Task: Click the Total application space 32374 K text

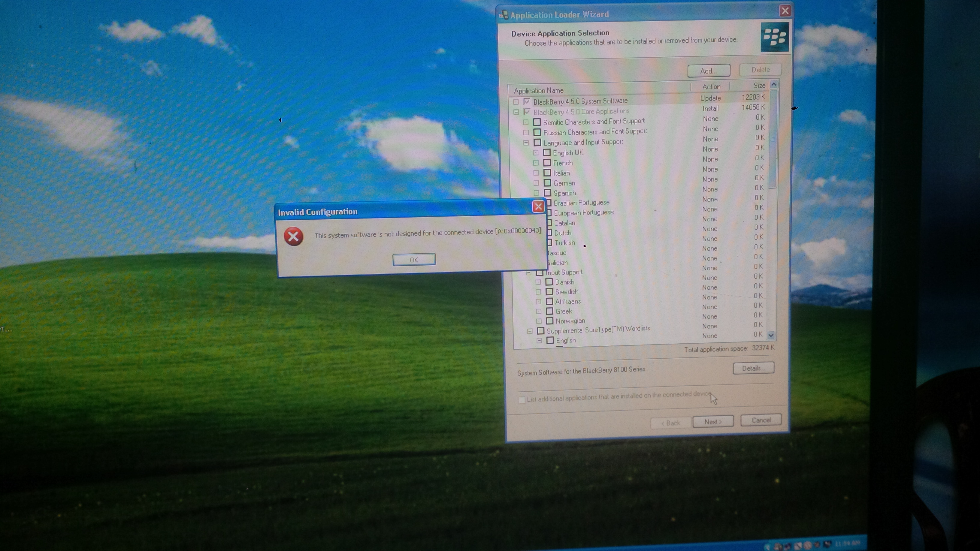Action: point(729,349)
